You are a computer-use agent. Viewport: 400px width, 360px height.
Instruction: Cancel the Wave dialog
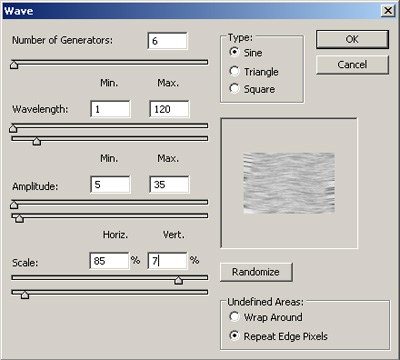[352, 65]
